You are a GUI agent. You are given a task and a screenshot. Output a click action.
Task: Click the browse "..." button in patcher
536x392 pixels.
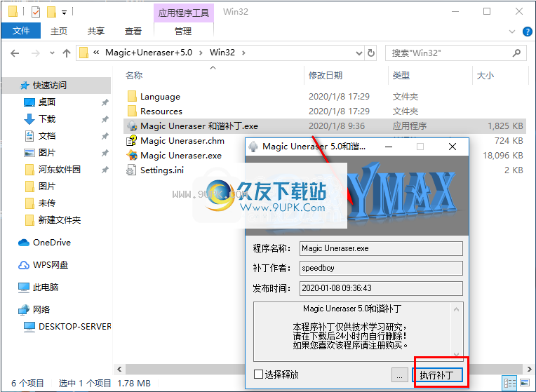[x=400, y=375]
